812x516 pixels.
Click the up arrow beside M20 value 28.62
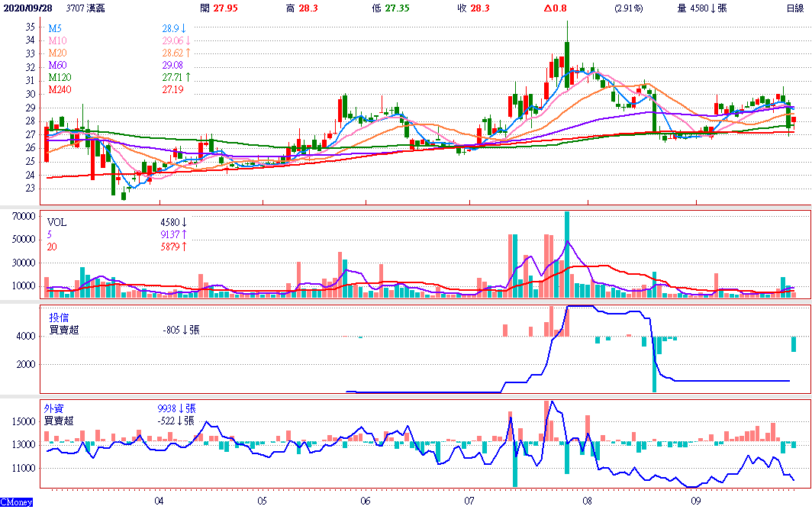point(188,53)
